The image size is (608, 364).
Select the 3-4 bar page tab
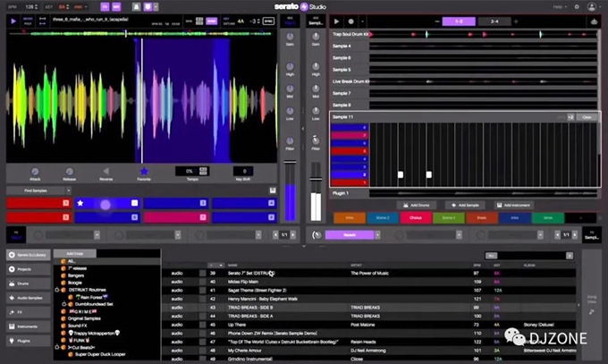[494, 21]
